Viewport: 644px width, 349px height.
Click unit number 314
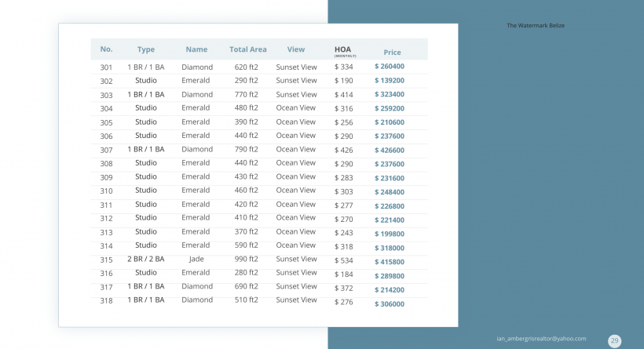[106, 246]
